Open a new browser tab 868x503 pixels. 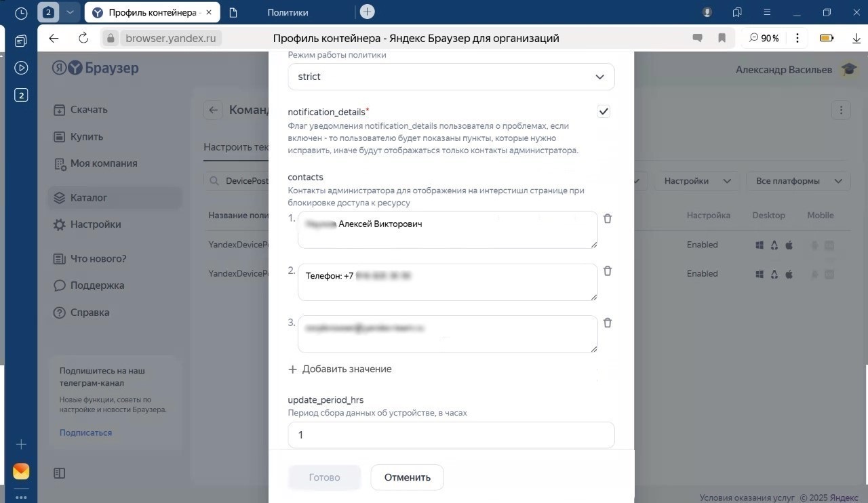tap(367, 12)
